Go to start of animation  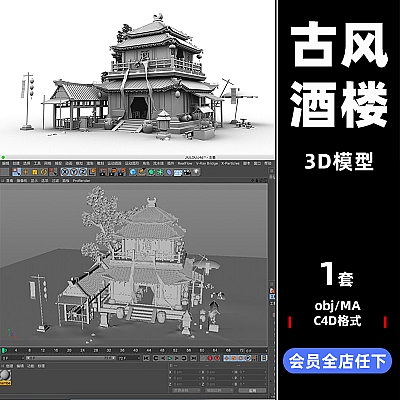[146, 358]
